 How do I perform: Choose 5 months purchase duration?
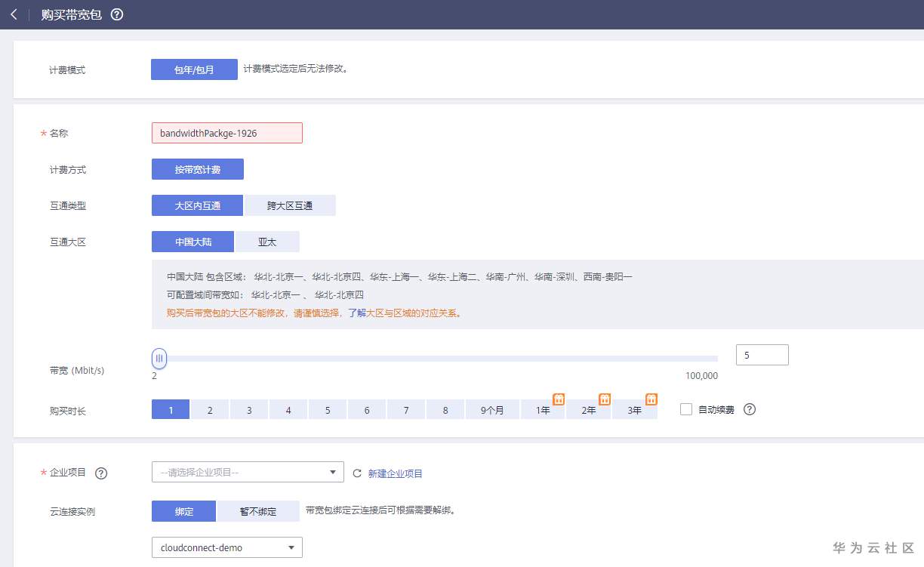coord(328,409)
